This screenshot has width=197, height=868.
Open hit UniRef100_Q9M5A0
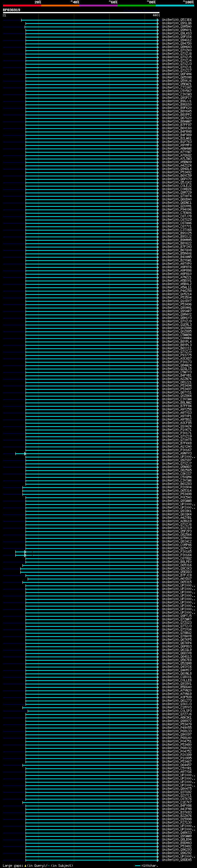coord(177,26)
